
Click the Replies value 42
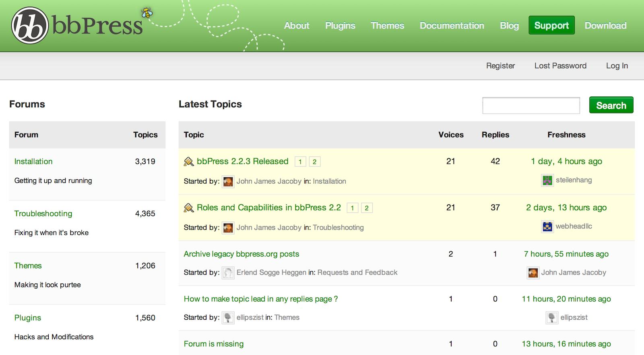tap(495, 162)
